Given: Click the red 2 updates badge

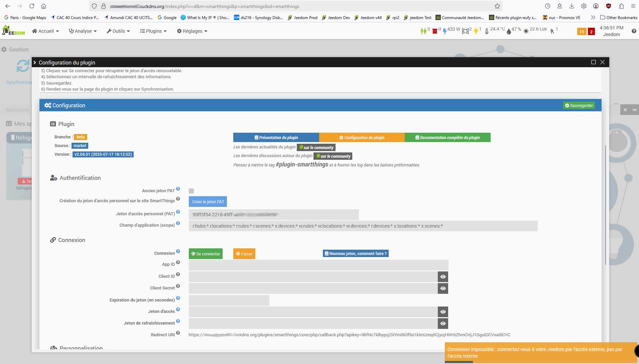Looking at the screenshot, I should (591, 31).
